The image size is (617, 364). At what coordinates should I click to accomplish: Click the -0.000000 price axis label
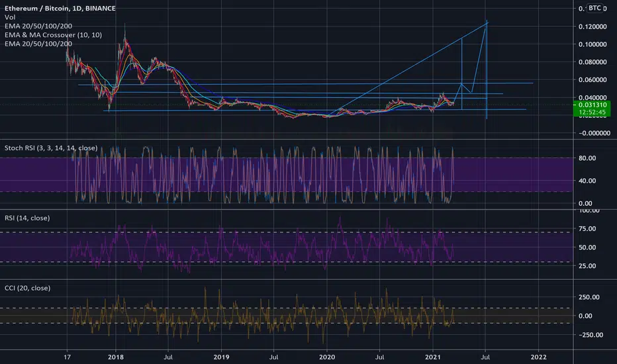pyautogui.click(x=594, y=133)
